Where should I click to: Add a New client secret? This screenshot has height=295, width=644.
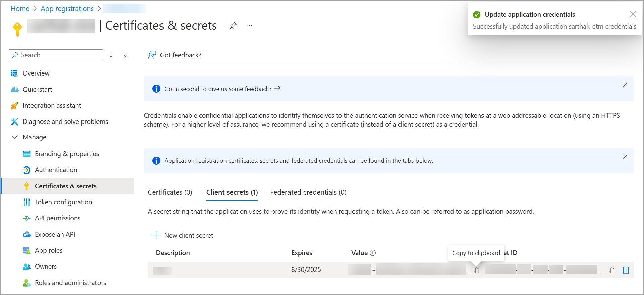[x=183, y=235]
